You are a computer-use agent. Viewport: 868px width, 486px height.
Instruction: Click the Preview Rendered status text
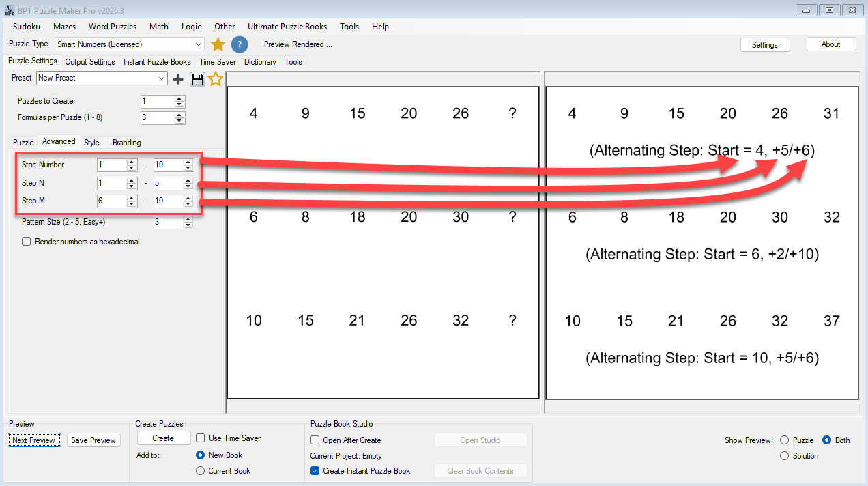[x=298, y=44]
